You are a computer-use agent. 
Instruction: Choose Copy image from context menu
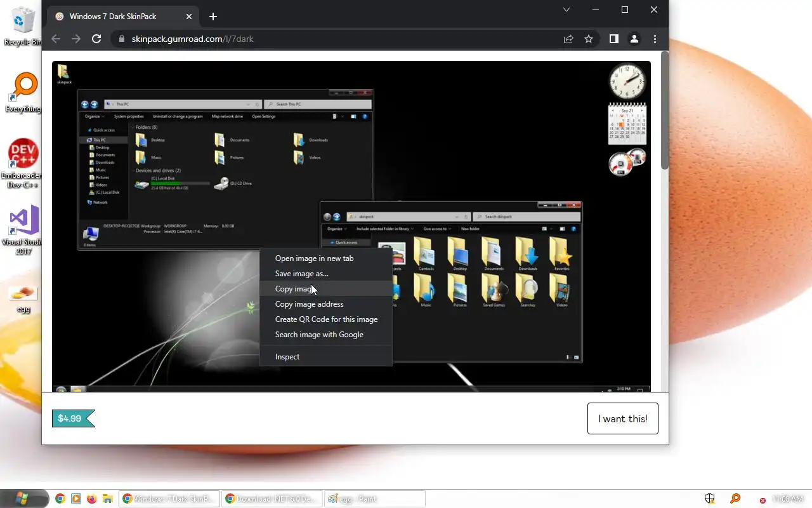pos(326,289)
